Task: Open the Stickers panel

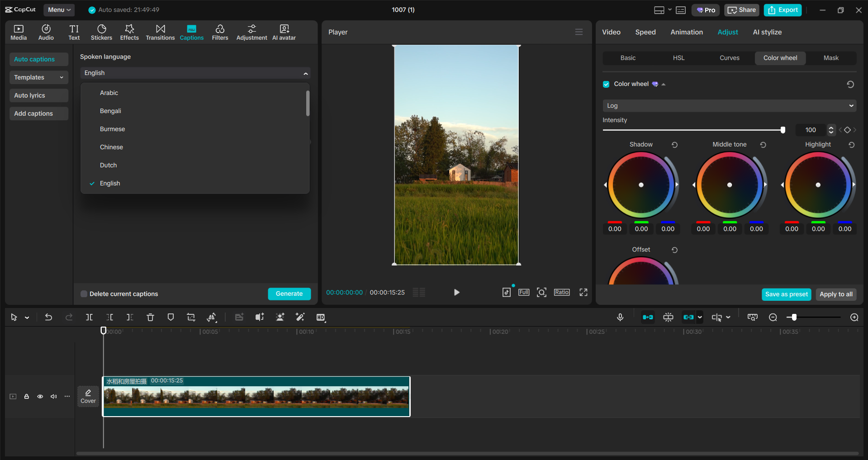Action: [101, 32]
